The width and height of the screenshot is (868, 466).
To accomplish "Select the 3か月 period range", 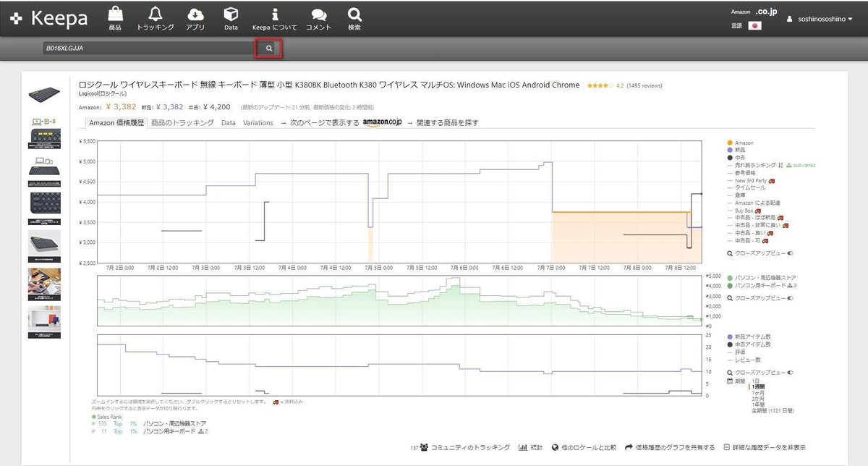I will click(x=759, y=399).
